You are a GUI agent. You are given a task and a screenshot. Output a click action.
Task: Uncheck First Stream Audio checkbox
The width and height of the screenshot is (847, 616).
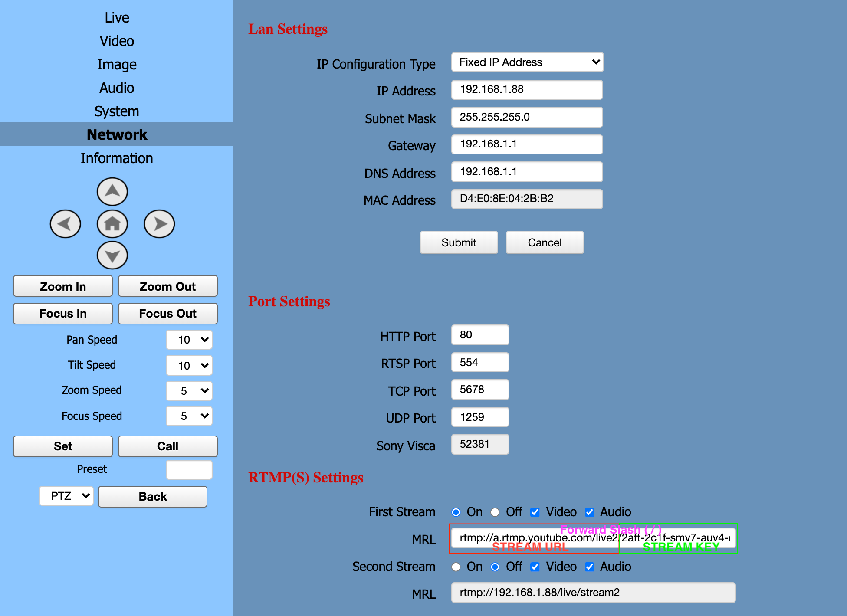(x=589, y=512)
